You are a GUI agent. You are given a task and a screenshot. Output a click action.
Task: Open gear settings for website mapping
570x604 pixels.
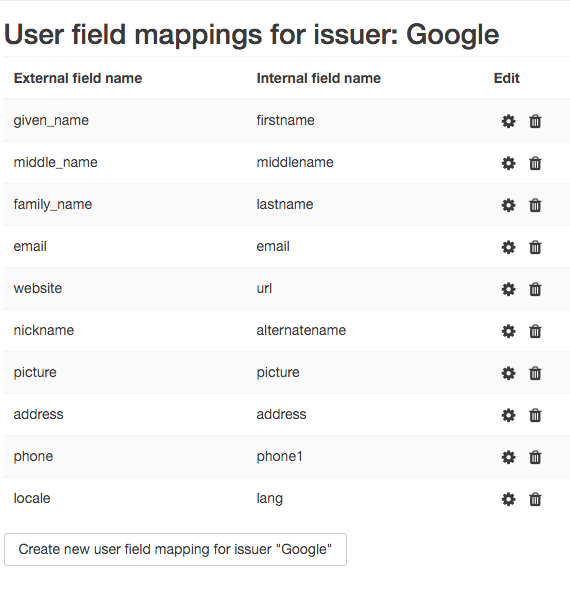[508, 289]
